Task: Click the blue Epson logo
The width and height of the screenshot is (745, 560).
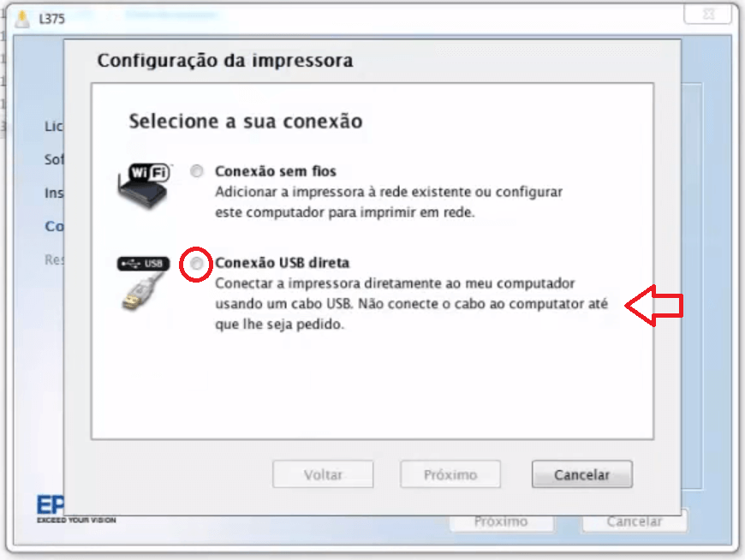Action: (50, 504)
